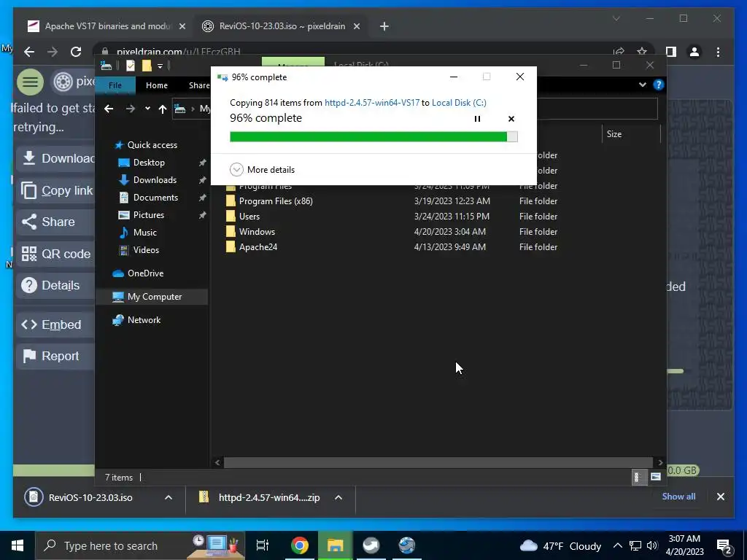Click the New folder quick access icon
Screen dimensions: 747x560
[147, 66]
